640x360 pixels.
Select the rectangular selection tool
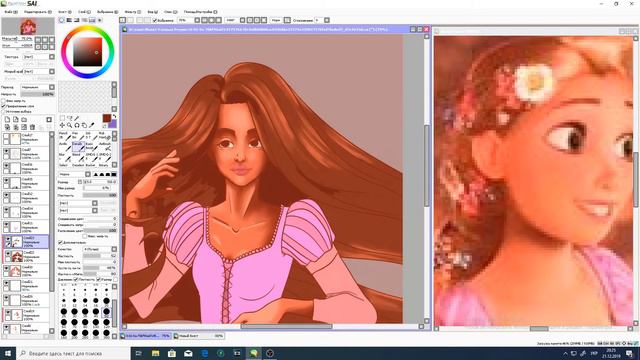click(62, 118)
